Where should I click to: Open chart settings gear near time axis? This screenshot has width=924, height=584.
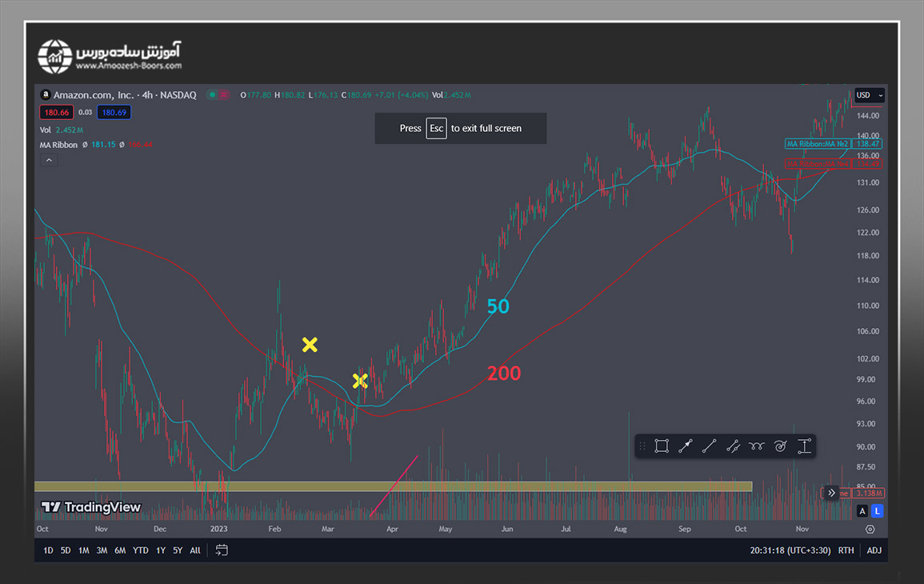click(x=870, y=529)
